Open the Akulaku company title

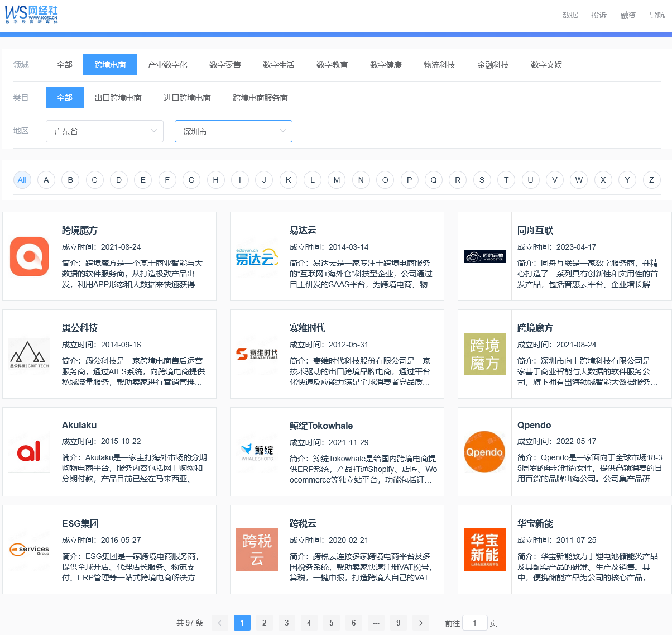click(x=79, y=425)
